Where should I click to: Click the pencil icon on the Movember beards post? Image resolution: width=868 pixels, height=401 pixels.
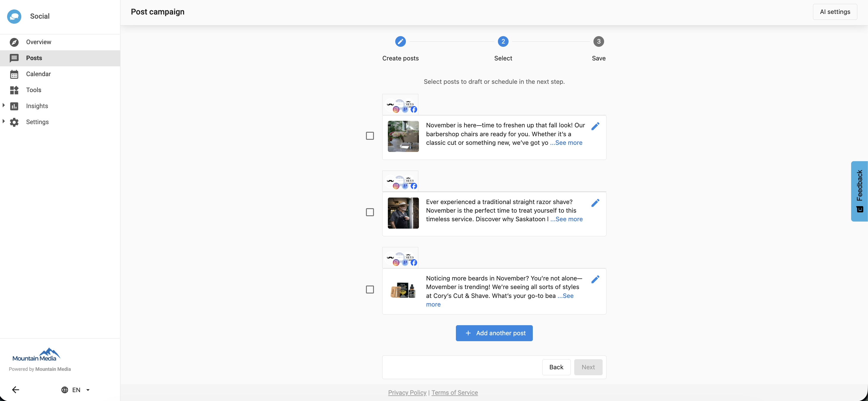595,279
